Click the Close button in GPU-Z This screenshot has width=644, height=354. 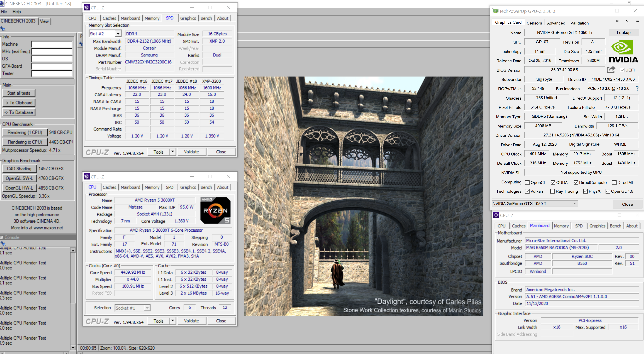627,204
